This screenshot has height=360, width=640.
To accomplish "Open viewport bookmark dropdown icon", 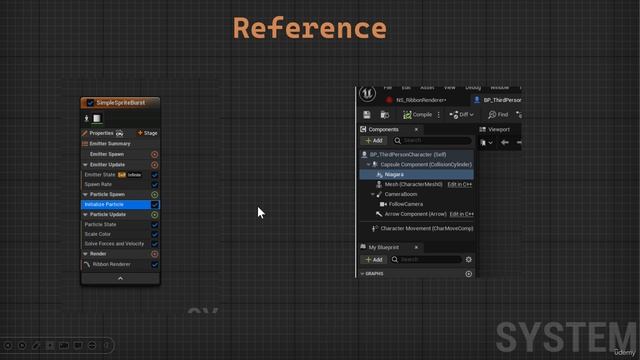I will [486, 142].
